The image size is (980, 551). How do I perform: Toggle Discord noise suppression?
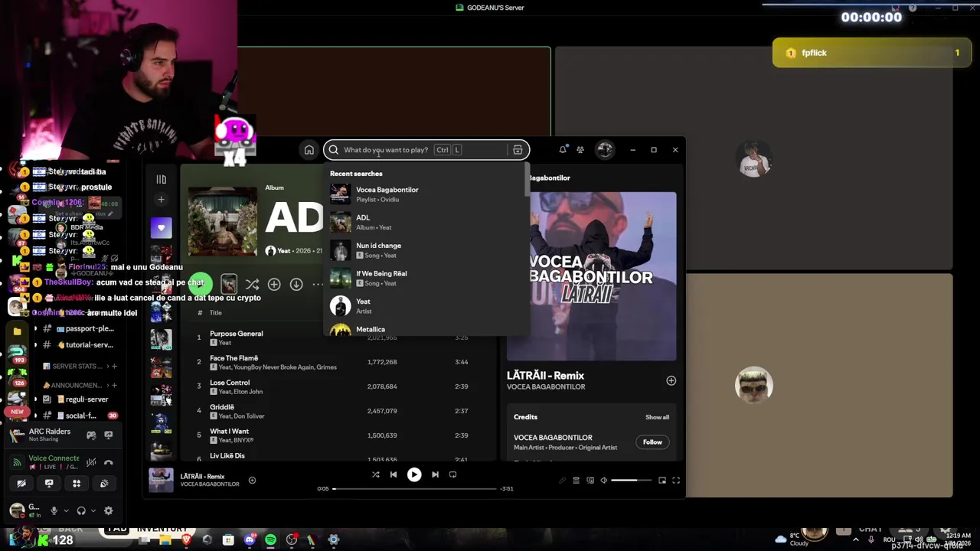click(91, 462)
